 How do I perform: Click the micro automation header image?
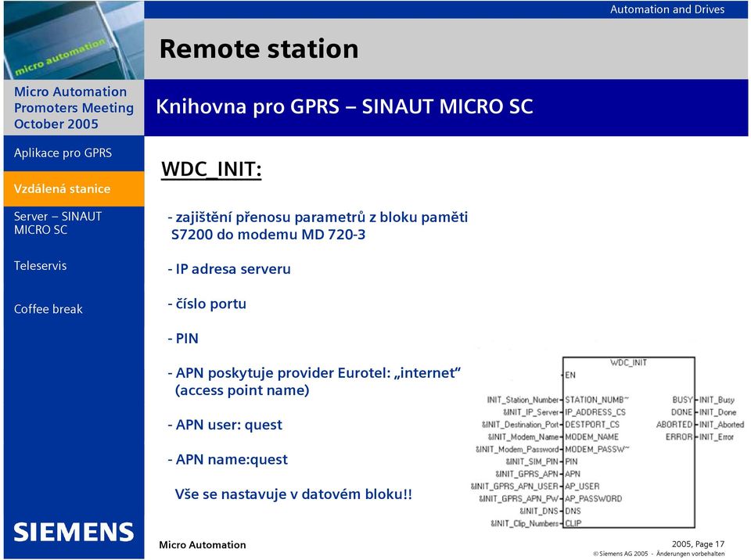pyautogui.click(x=74, y=40)
